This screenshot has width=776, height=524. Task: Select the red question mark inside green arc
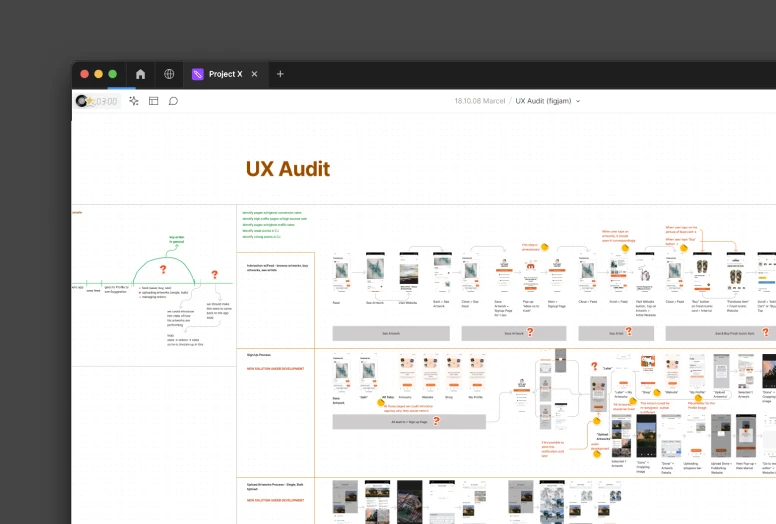163,269
